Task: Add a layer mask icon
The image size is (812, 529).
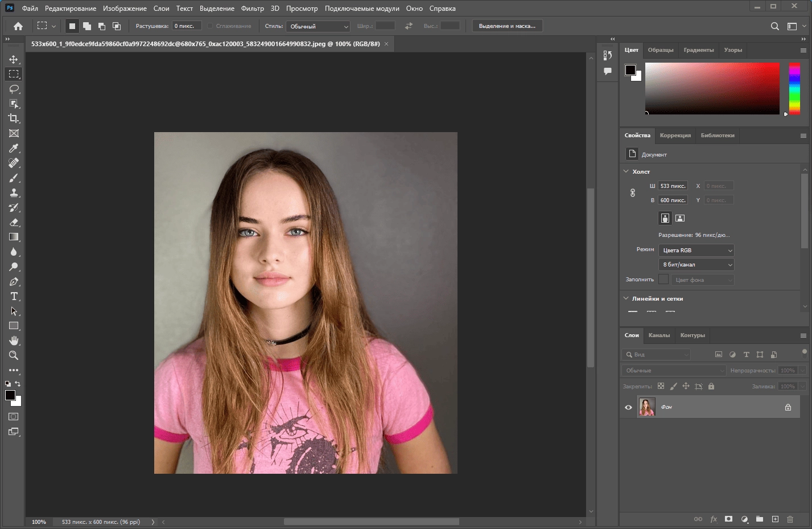Action: pyautogui.click(x=728, y=519)
